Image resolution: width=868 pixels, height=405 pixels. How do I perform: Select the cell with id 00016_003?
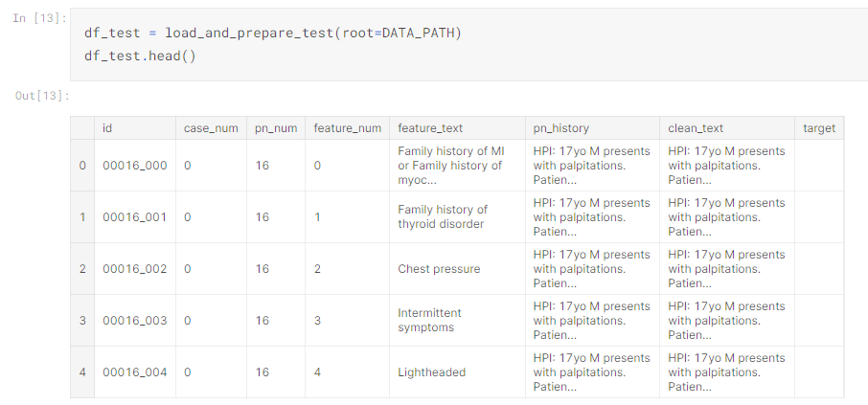click(x=134, y=321)
